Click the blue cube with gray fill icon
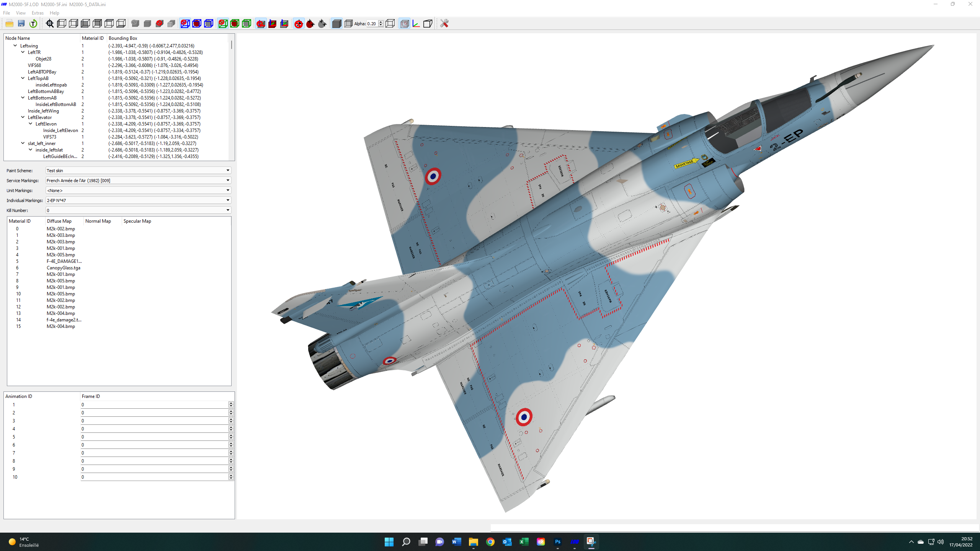 (209, 24)
